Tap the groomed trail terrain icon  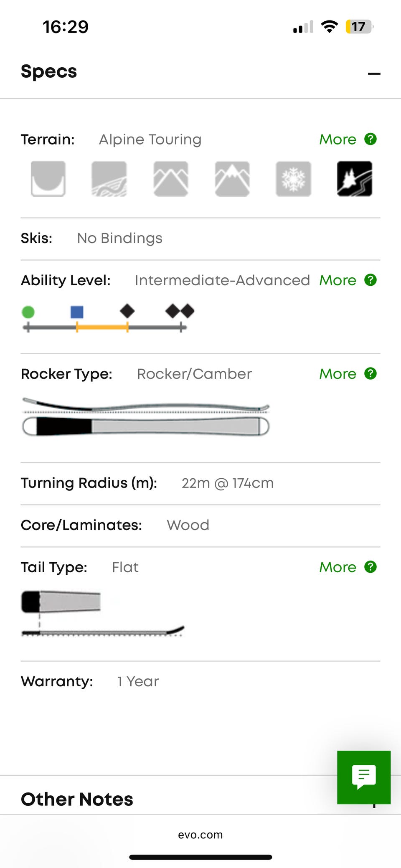tap(109, 179)
